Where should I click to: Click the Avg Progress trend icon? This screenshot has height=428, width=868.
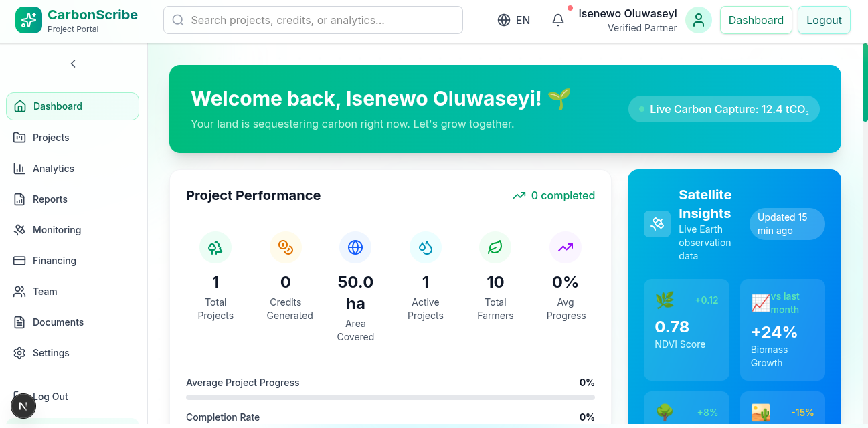[566, 248]
